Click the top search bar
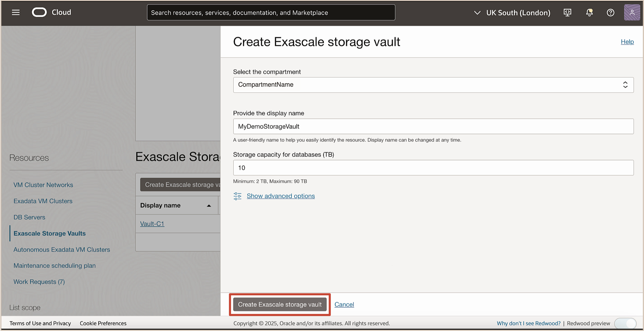The image size is (644, 331). (271, 12)
